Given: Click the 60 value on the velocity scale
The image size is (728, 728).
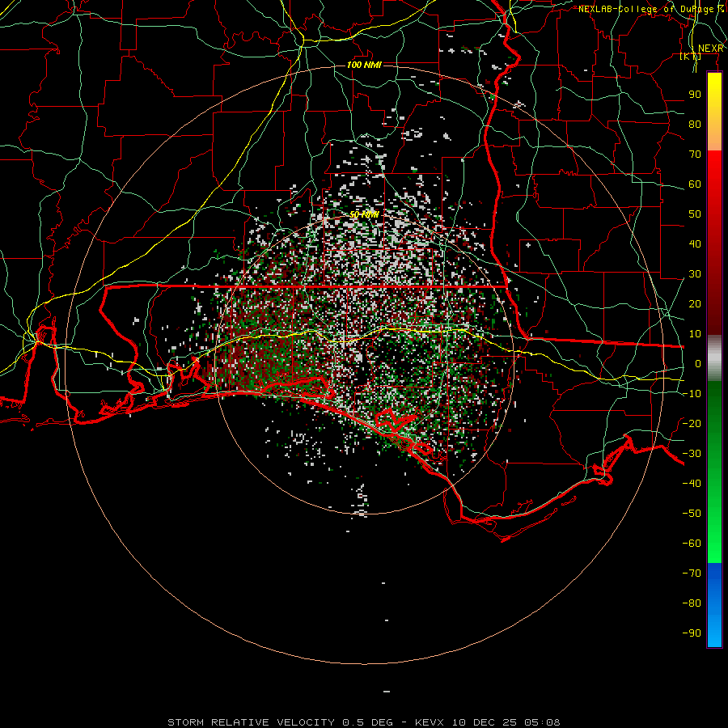Looking at the screenshot, I should [695, 184].
